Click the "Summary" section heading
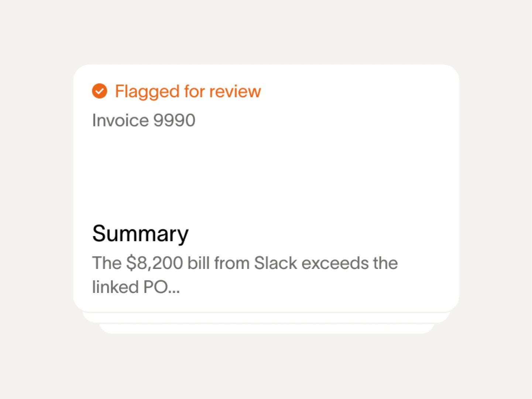 (x=140, y=233)
